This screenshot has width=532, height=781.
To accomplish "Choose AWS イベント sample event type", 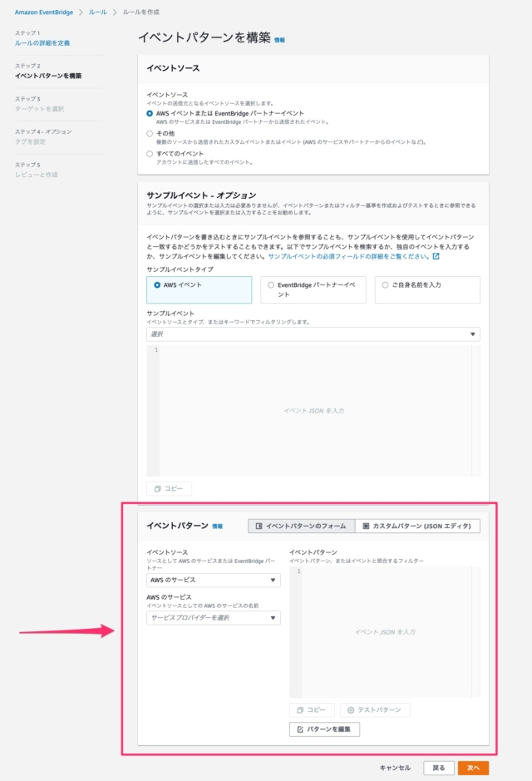I will [199, 290].
